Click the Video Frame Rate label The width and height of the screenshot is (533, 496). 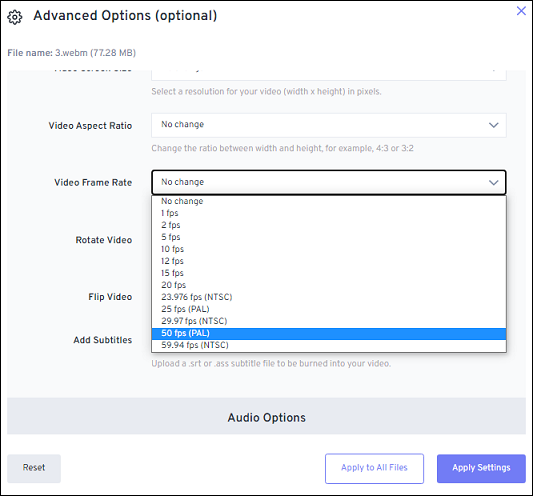tap(93, 183)
